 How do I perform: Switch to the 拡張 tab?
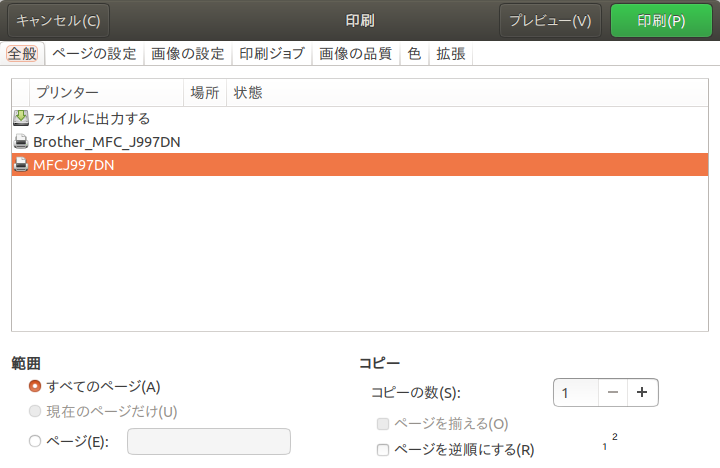[451, 54]
